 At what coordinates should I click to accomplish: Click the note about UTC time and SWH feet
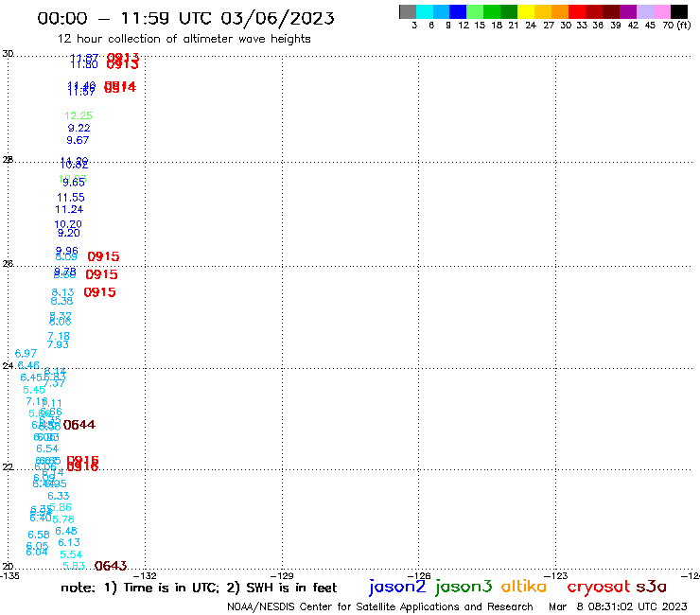click(199, 588)
